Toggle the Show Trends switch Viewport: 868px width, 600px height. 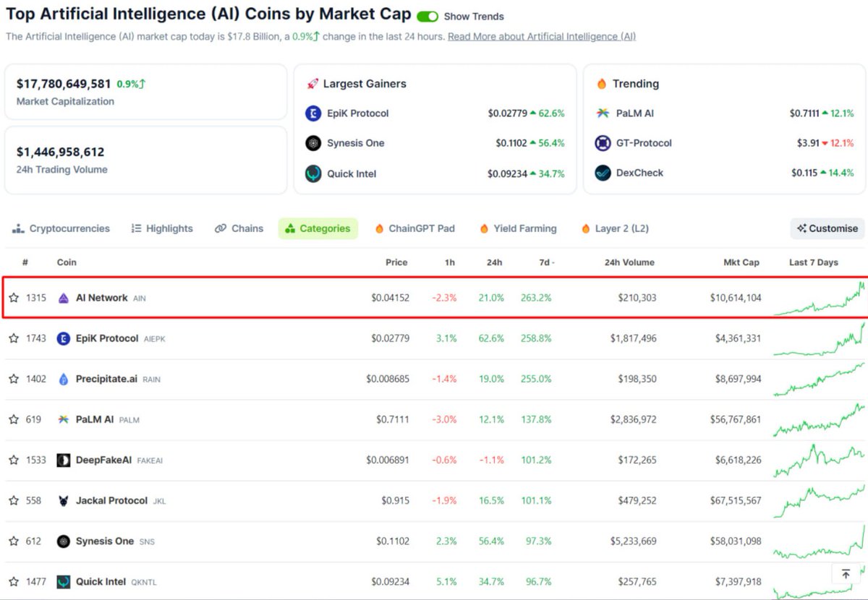click(427, 15)
